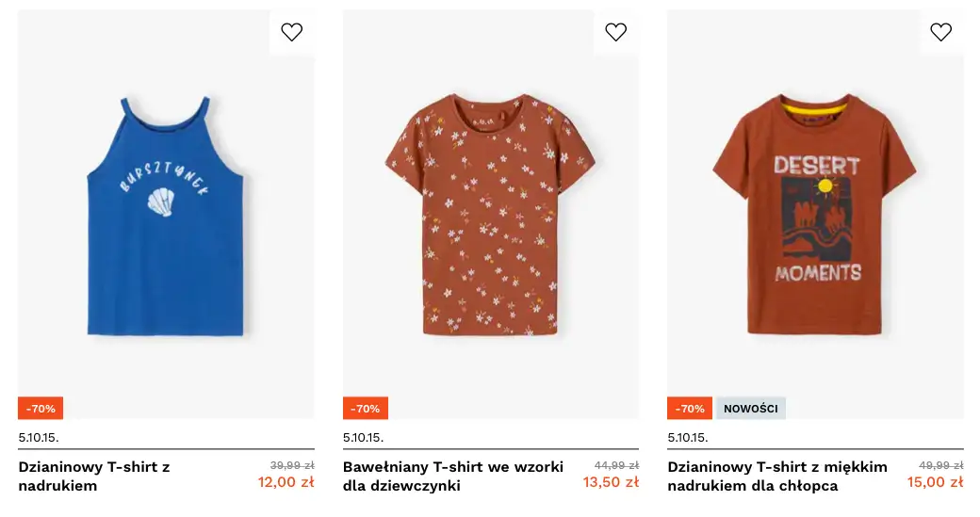Open 'Dzianinowy T-shirt z miękkim nadrukiem' link

click(777, 477)
